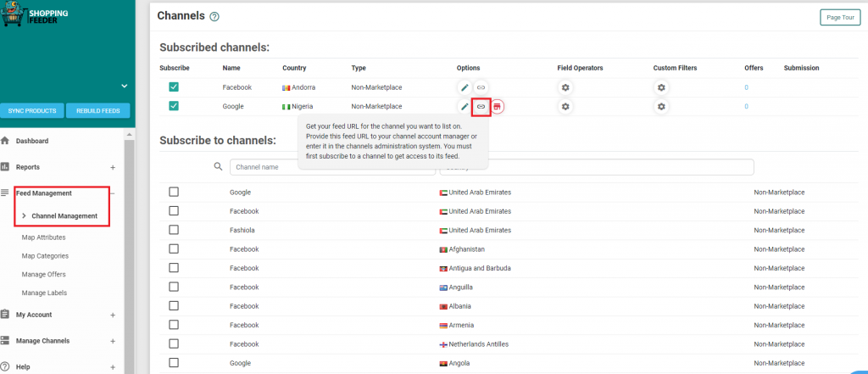This screenshot has width=868, height=374.
Task: Click the sidebar scrollbar up arrow
Action: coord(128,135)
